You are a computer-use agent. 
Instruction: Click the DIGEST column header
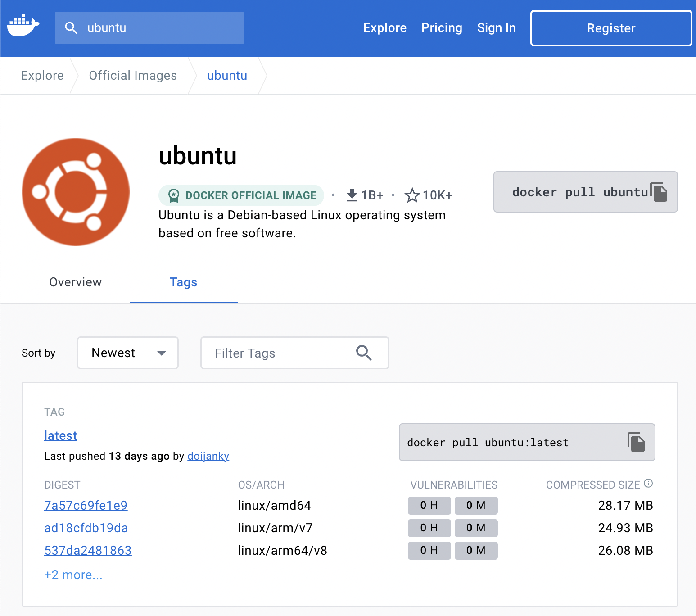(x=62, y=485)
